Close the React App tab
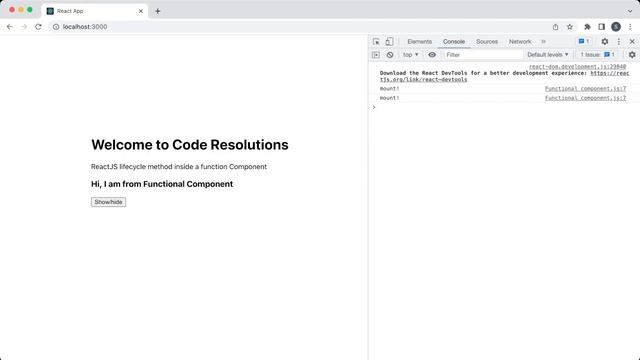Image resolution: width=640 pixels, height=360 pixels. click(141, 11)
